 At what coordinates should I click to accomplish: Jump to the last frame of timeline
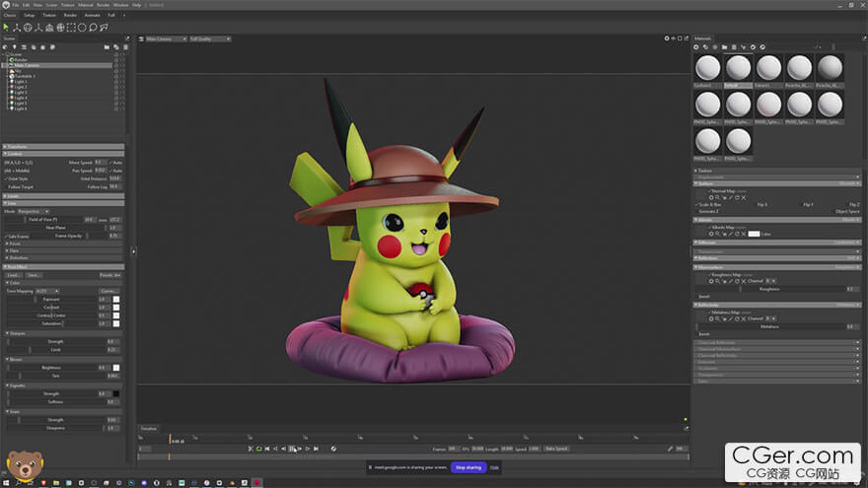316,449
